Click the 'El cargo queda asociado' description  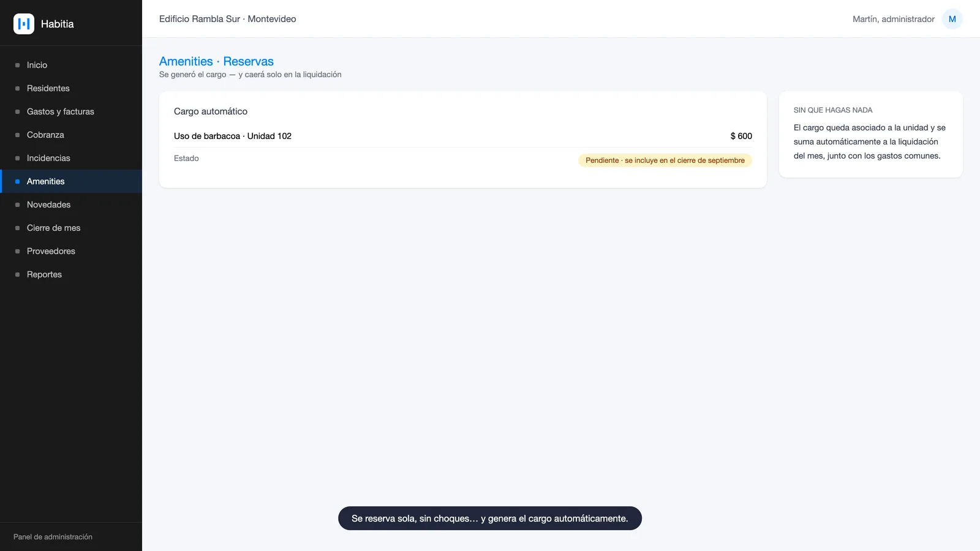coord(870,141)
